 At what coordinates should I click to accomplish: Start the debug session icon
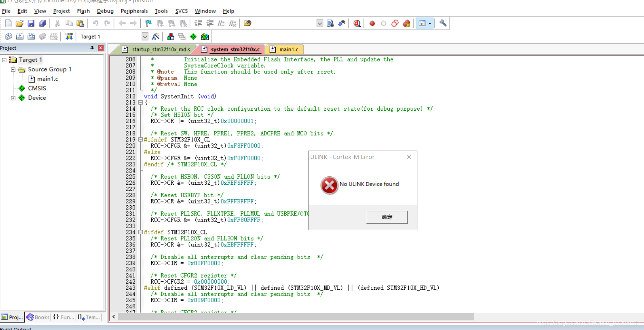point(357,24)
